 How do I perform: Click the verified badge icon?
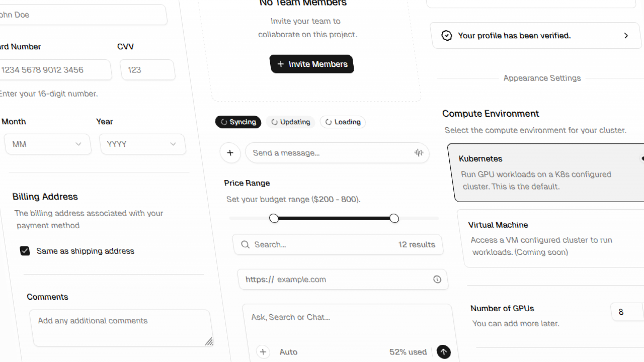point(447,36)
